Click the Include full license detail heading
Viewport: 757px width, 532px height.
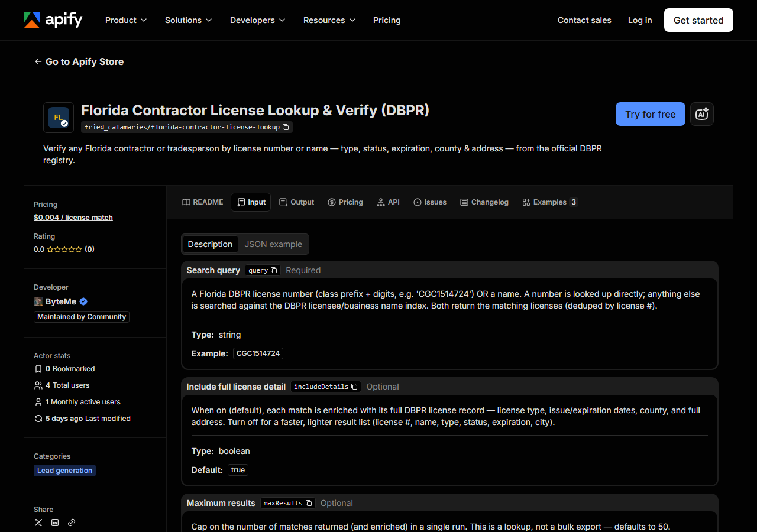(236, 387)
